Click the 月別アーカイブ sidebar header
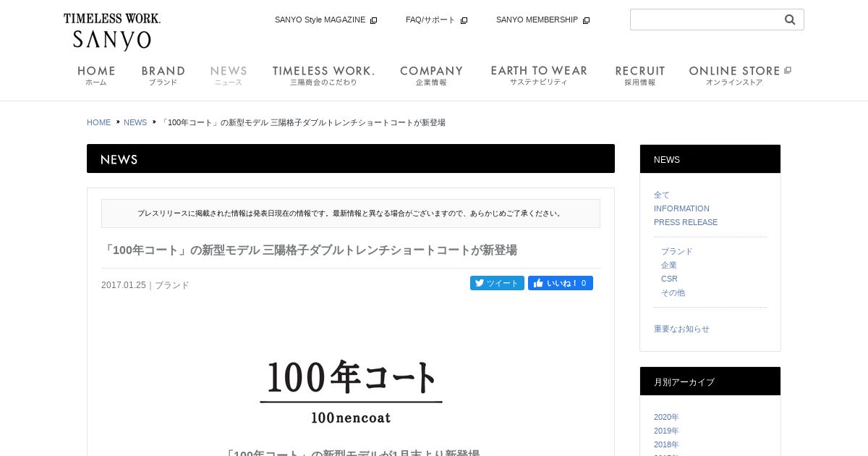This screenshot has width=868, height=456. point(710,381)
